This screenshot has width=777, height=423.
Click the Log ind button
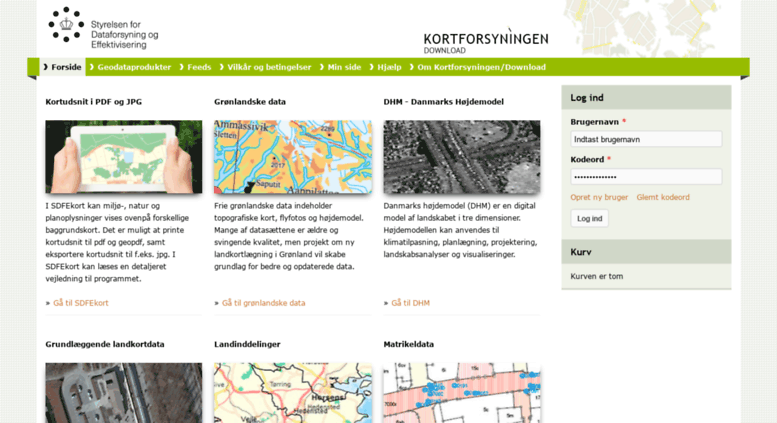click(x=590, y=218)
